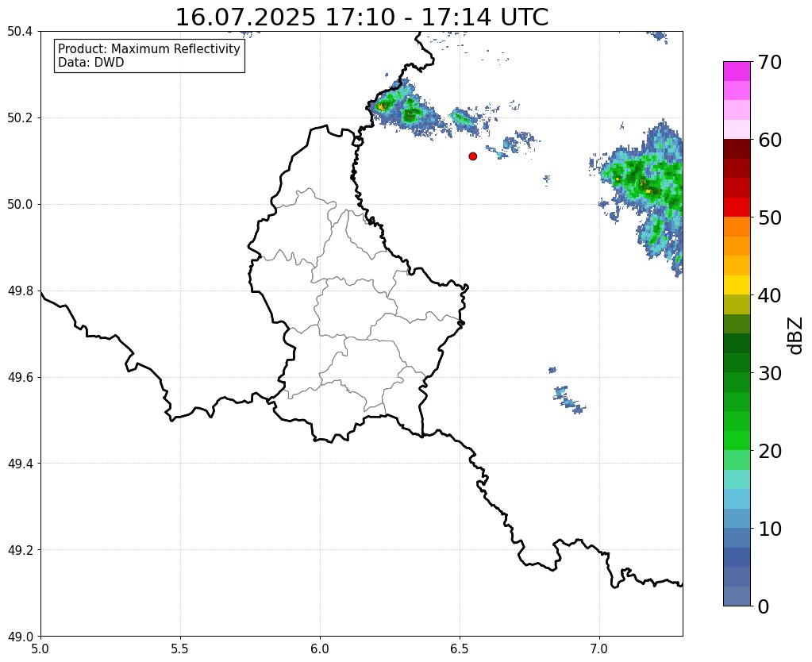Image resolution: width=812 pixels, height=662 pixels.
Task: Click the 40 tick label on colorbar
Action: pos(770,296)
